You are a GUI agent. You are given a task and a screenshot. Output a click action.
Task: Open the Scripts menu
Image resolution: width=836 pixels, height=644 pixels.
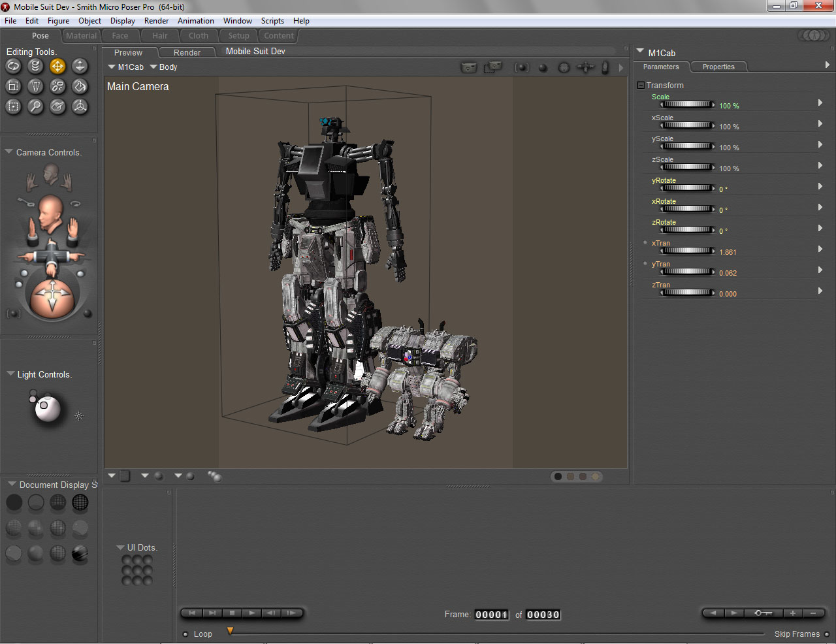pyautogui.click(x=272, y=21)
